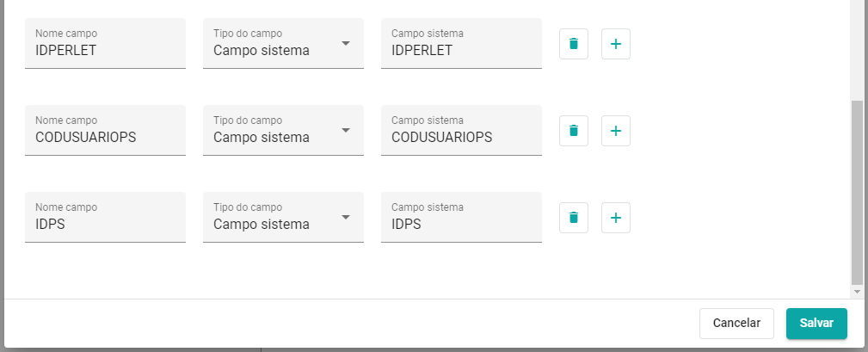Edit Nome campo field containing IDPERLET
The width and height of the screenshot is (868, 352).
pos(105,43)
